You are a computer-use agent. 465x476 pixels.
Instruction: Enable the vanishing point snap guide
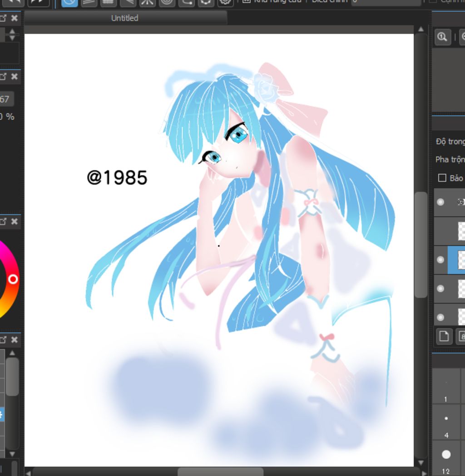click(128, 3)
